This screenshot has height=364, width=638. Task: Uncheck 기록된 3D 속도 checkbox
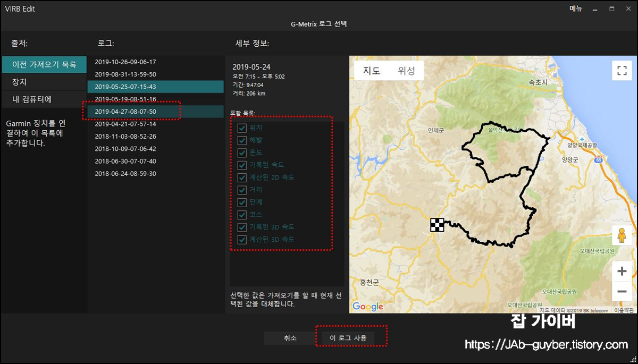[x=242, y=227]
